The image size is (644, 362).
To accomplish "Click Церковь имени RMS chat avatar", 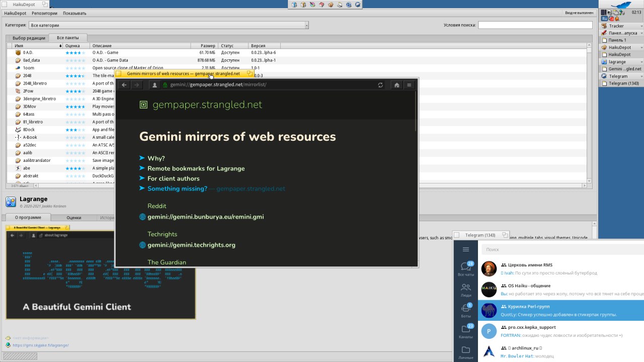I will point(489,268).
